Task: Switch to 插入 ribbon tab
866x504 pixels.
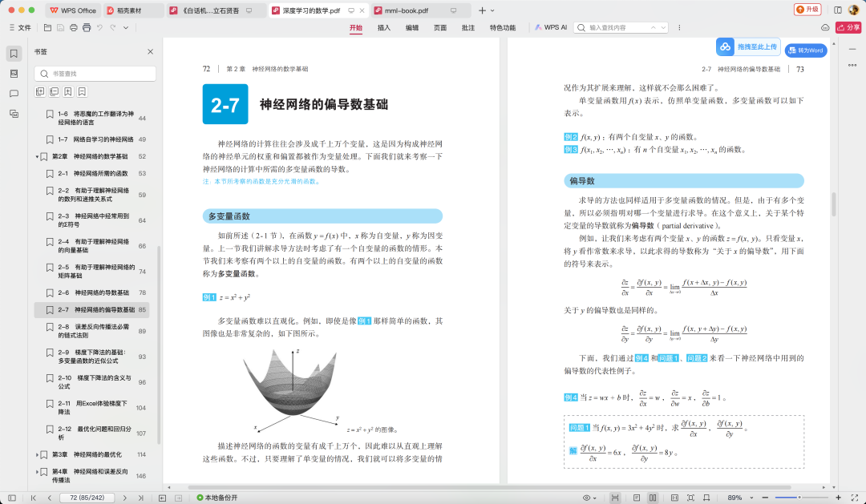Action: pos(384,27)
